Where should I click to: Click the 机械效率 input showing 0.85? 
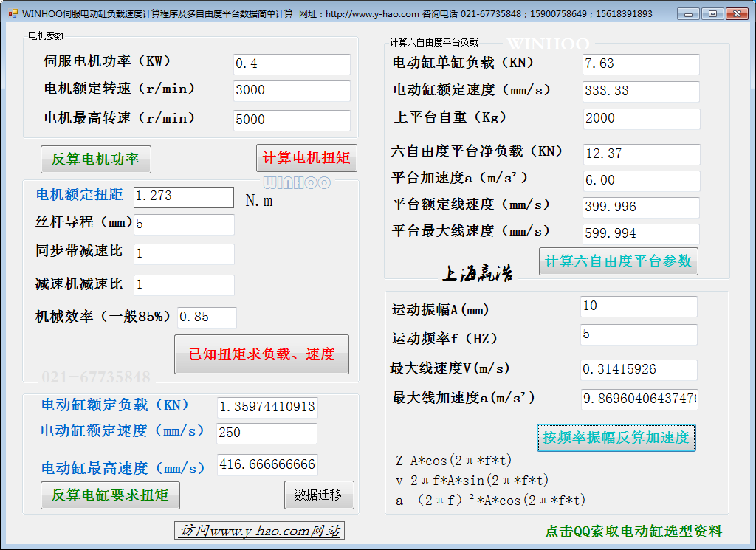(207, 317)
